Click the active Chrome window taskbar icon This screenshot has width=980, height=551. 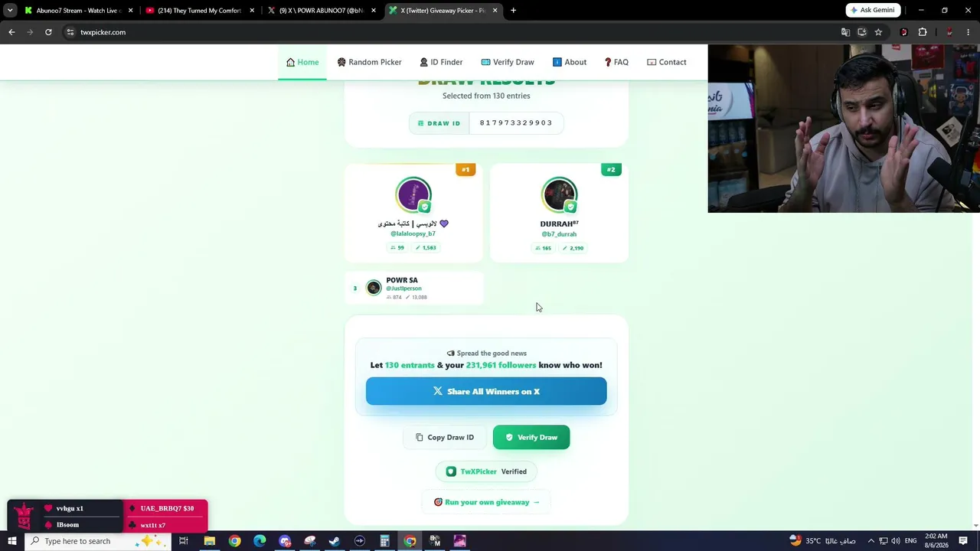point(410,541)
